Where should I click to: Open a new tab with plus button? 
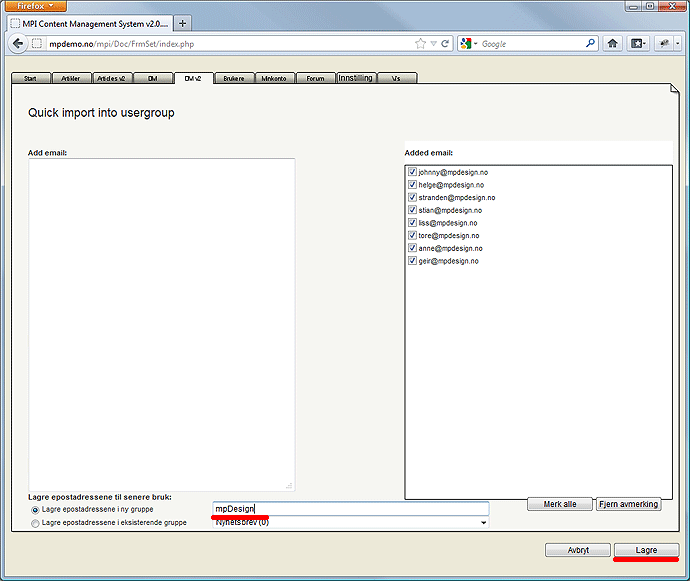pyautogui.click(x=183, y=24)
